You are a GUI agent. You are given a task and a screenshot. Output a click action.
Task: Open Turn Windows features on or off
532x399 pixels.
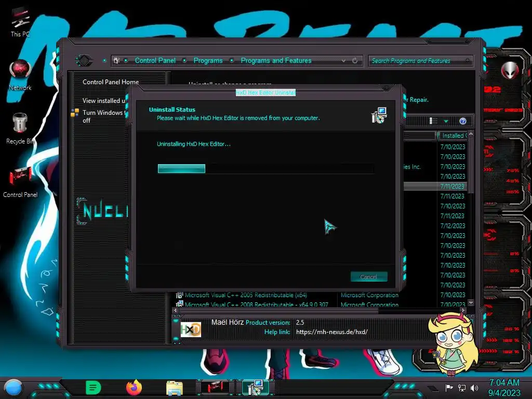(x=104, y=116)
